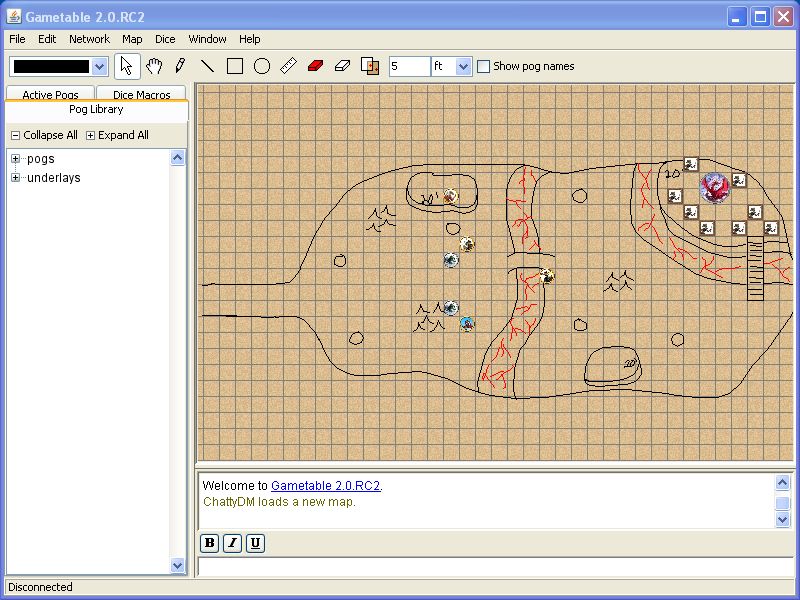Screen dimensions: 800x600
Task: Open the Dice menu
Action: [x=165, y=39]
